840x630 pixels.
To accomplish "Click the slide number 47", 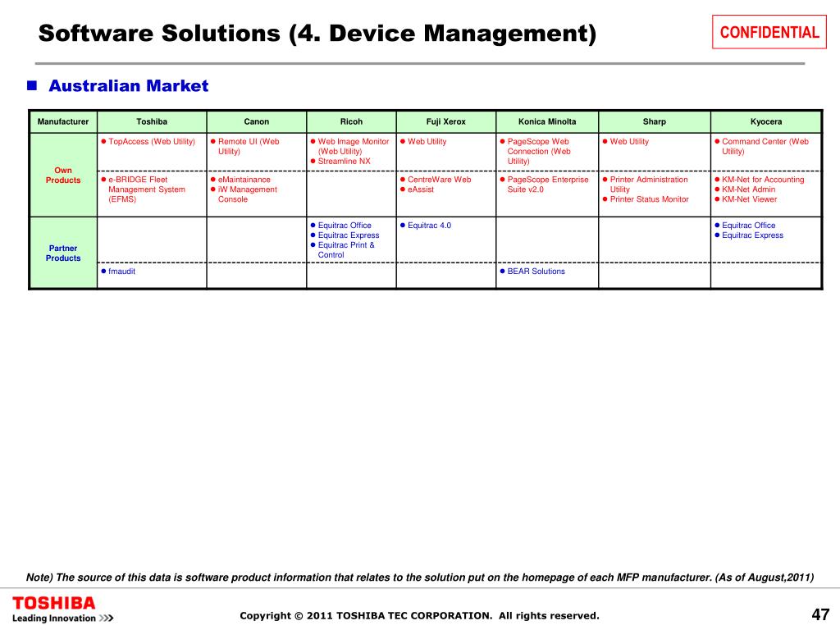I will pos(820,614).
